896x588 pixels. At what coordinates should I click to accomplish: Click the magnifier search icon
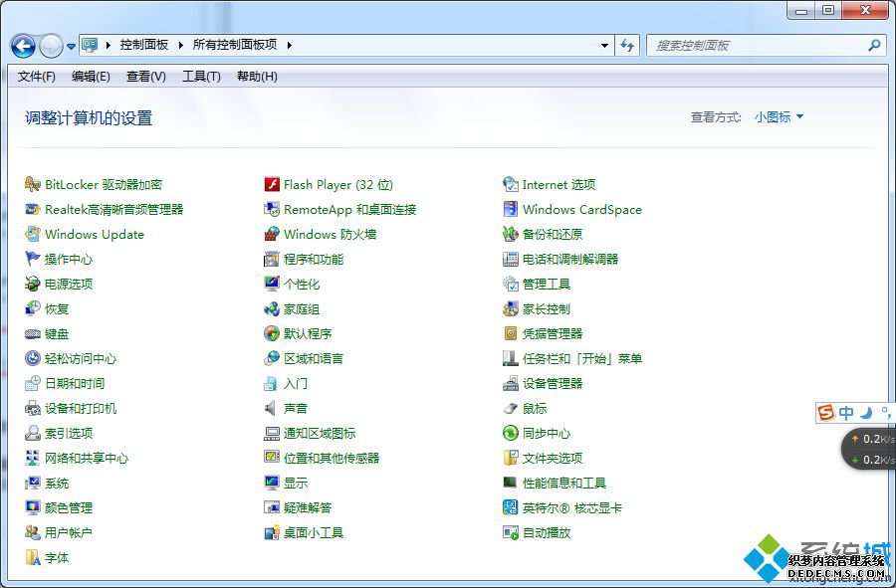tap(874, 45)
